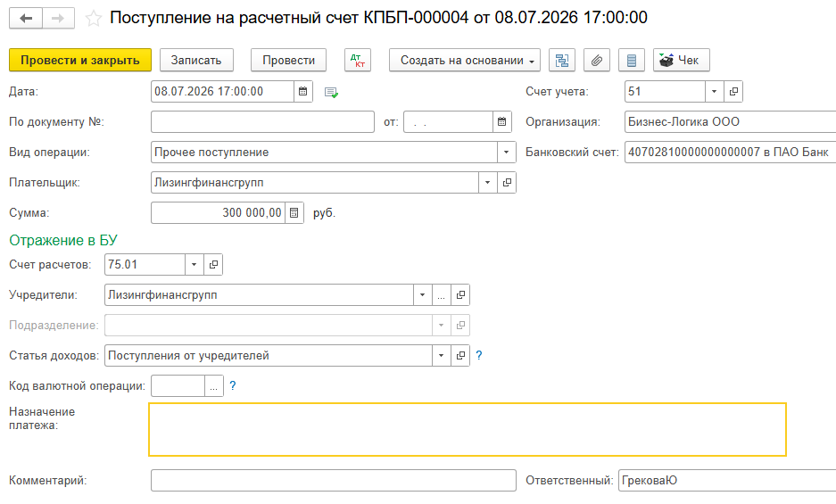Expand the Счет учета dropdown
836x504 pixels.
714,92
